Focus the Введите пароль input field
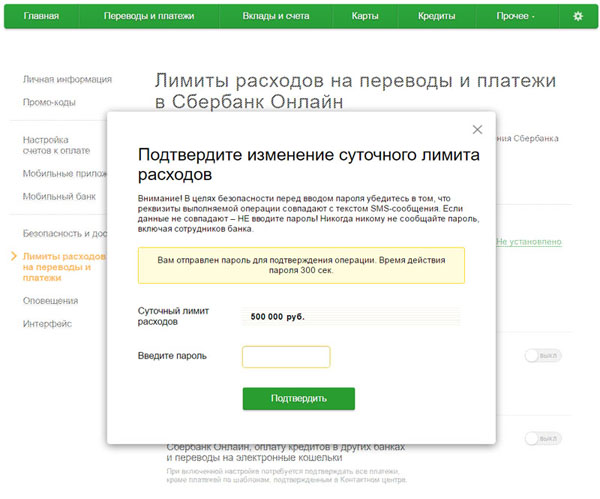The image size is (600, 499). tap(286, 357)
